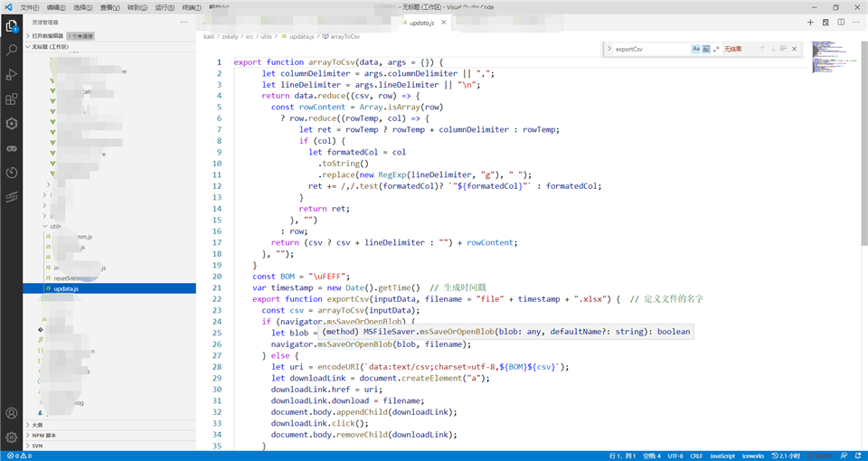Viewport: 868px width, 461px height.
Task: Expand replace mode in find widget
Action: [x=609, y=49]
